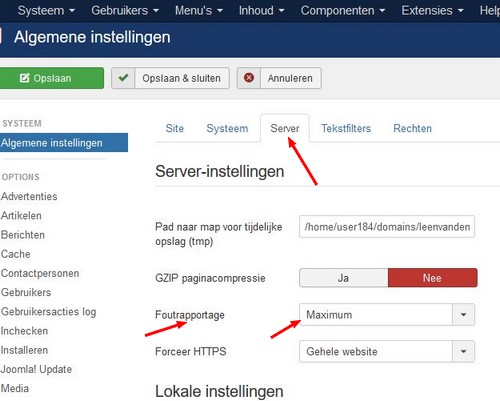
Task: Set GZIP paginacompressie to Ja
Action: pos(344,278)
